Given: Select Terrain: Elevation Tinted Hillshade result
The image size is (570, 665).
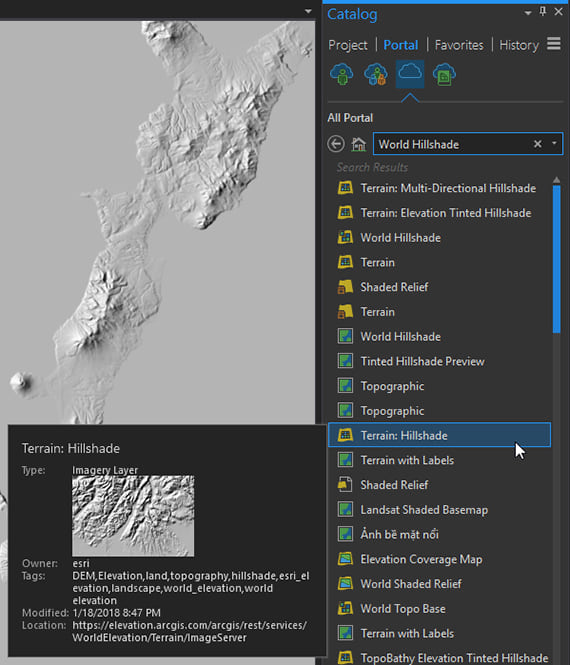Looking at the screenshot, I should 446,213.
